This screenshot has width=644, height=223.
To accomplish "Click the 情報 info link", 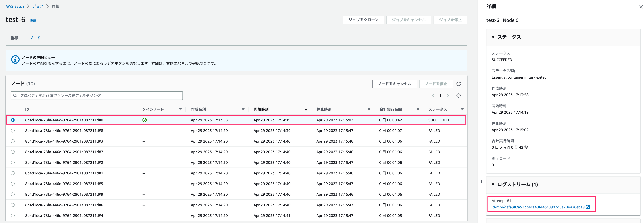I will [33, 21].
